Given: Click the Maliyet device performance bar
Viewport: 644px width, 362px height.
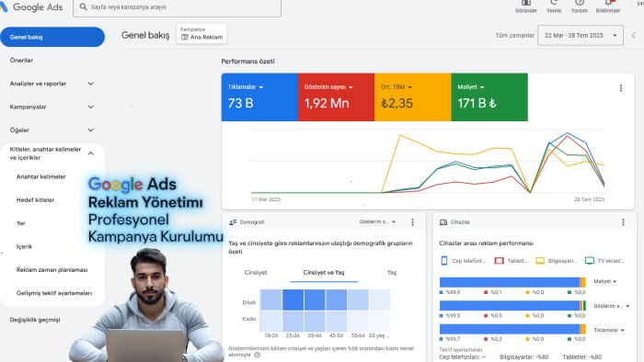Looking at the screenshot, I should [x=512, y=282].
